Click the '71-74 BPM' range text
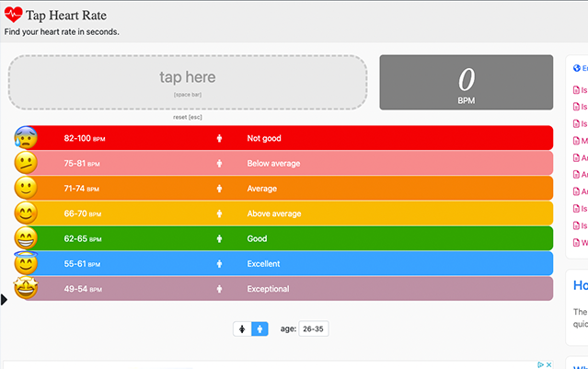 tap(81, 189)
